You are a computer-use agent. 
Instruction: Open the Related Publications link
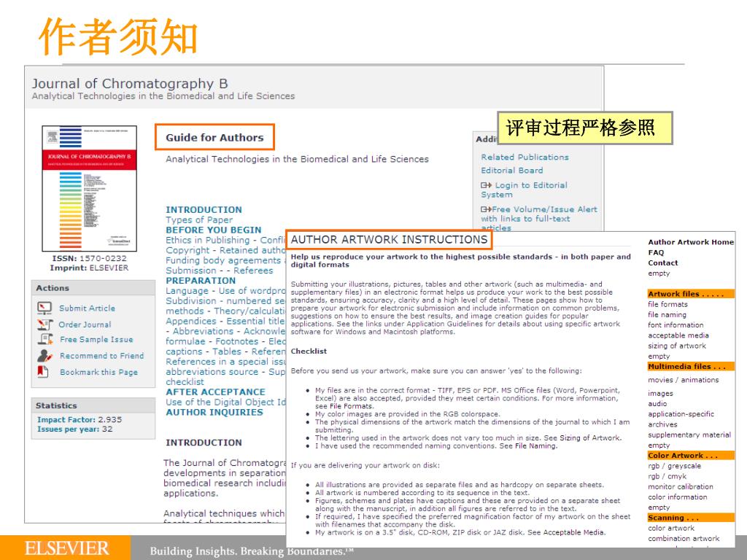[x=525, y=157]
